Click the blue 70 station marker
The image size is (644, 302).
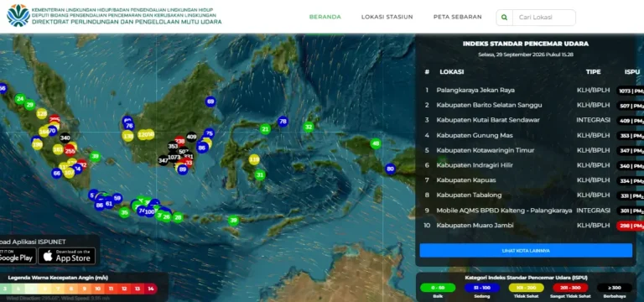tap(52, 131)
